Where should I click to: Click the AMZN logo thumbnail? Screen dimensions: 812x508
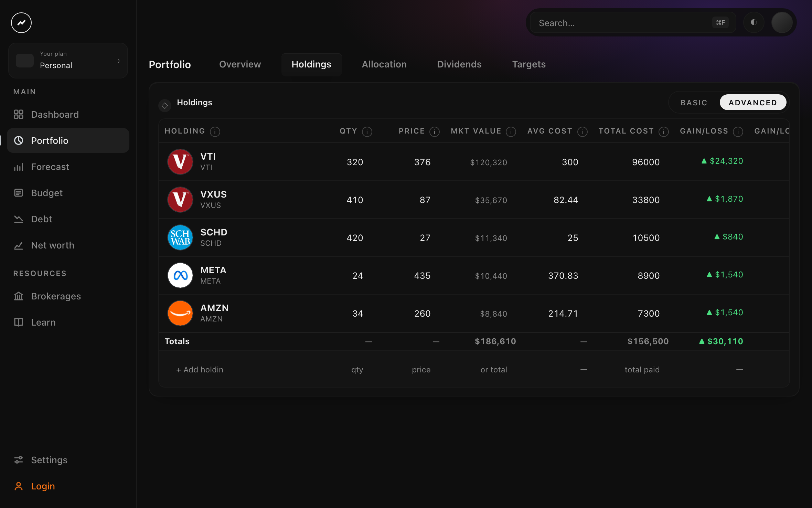click(x=180, y=313)
